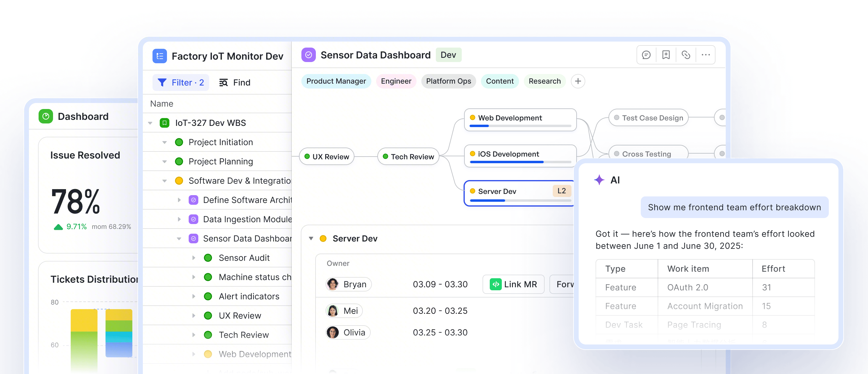The height and width of the screenshot is (374, 868).
Task: Click the bookmark-add icon in header toolbar
Action: (x=666, y=55)
